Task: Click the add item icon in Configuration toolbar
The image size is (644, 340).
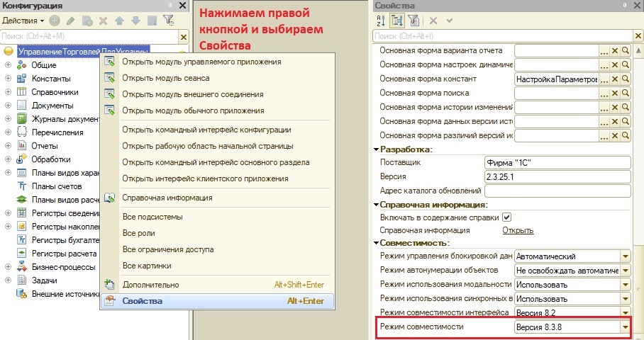Action: pyautogui.click(x=55, y=21)
